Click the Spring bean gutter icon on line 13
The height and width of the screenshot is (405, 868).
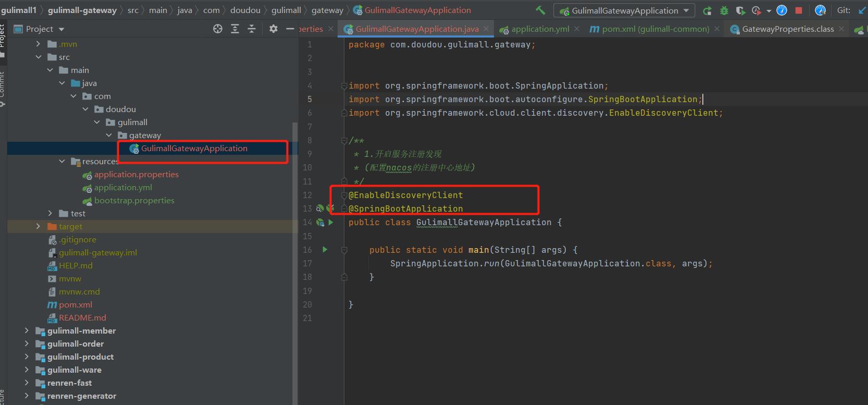pyautogui.click(x=320, y=208)
